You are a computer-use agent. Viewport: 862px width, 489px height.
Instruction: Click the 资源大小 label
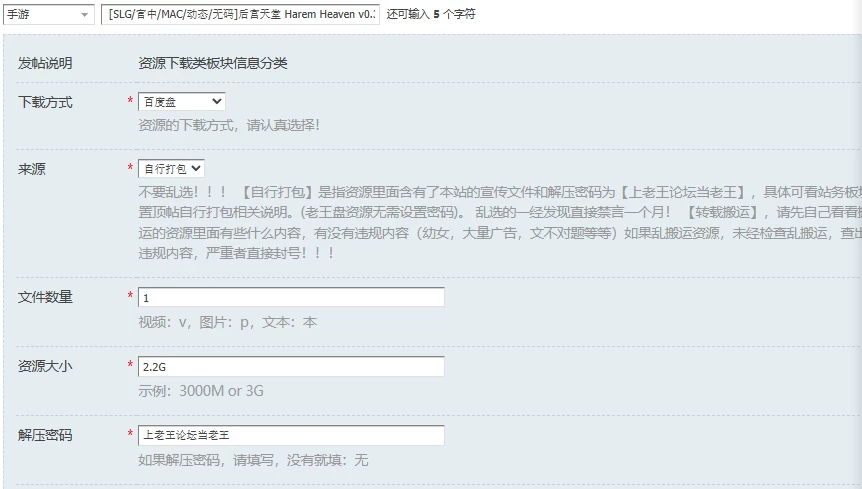pyautogui.click(x=45, y=366)
